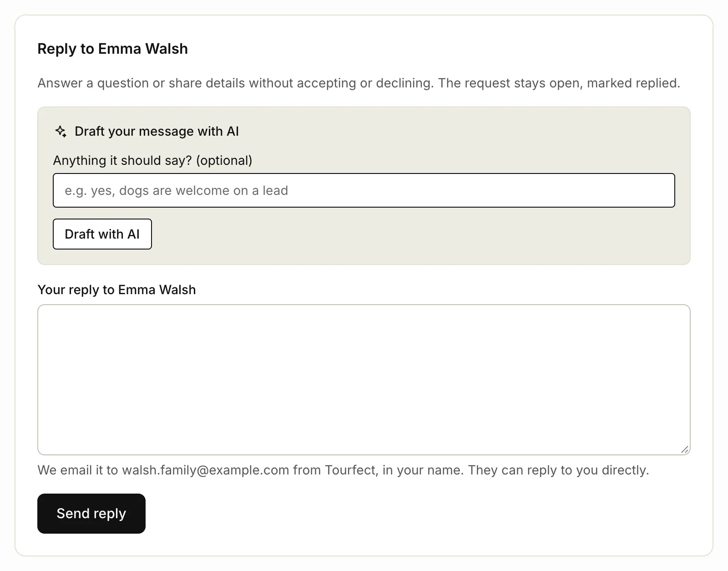Select the 'Draft your message with AI' title
This screenshot has height=571, width=728.
[157, 132]
